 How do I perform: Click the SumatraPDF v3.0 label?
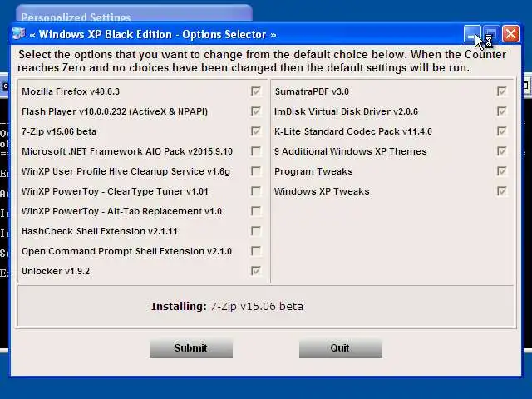coord(312,91)
